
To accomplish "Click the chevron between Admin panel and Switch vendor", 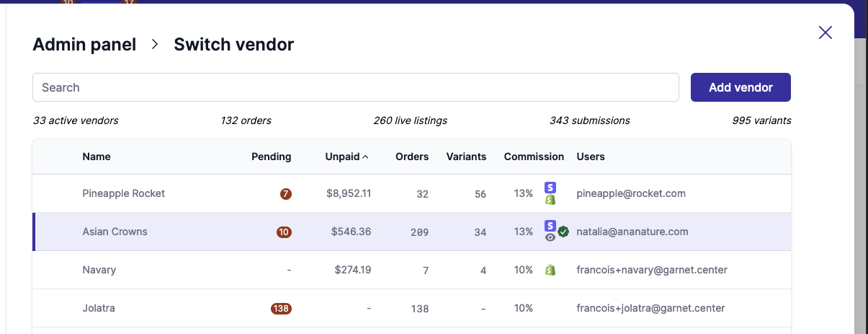I will pyautogui.click(x=155, y=45).
